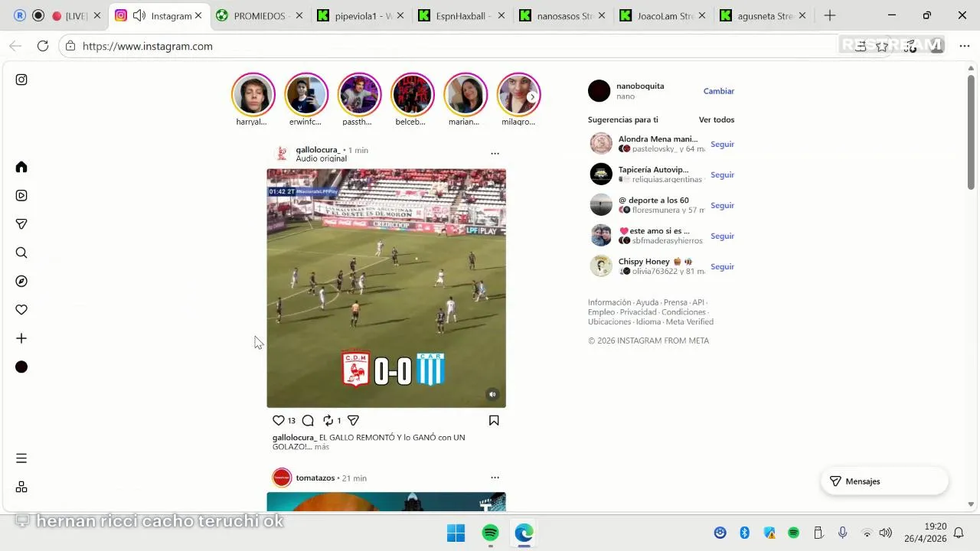Follow Alondra Mena mani... with Seguir
The width and height of the screenshot is (980, 551).
tap(722, 144)
